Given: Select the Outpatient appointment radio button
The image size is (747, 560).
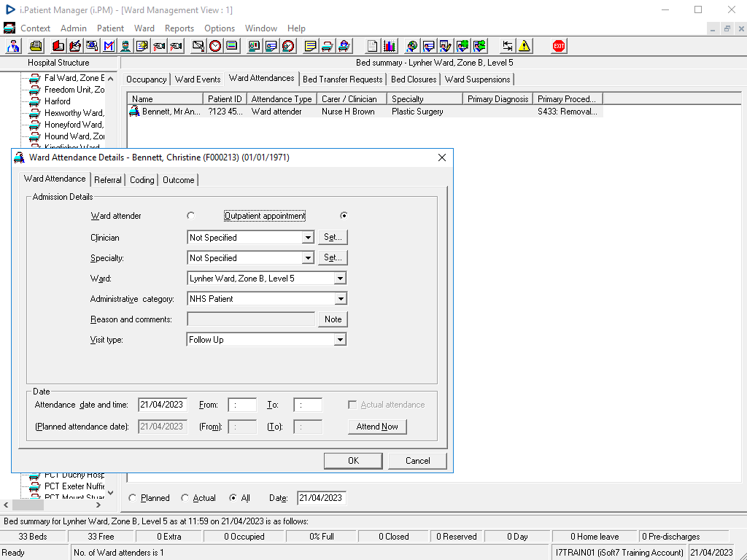Looking at the screenshot, I should click(x=344, y=216).
